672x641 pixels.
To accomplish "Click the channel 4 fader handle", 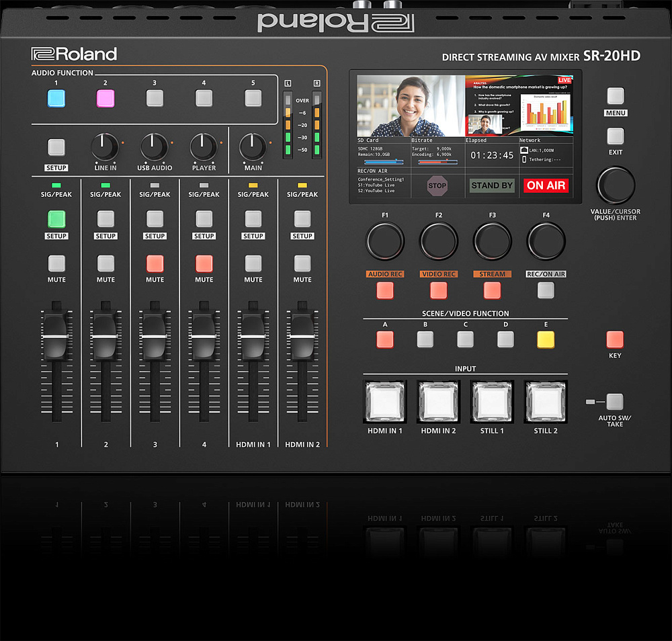I will [204, 335].
